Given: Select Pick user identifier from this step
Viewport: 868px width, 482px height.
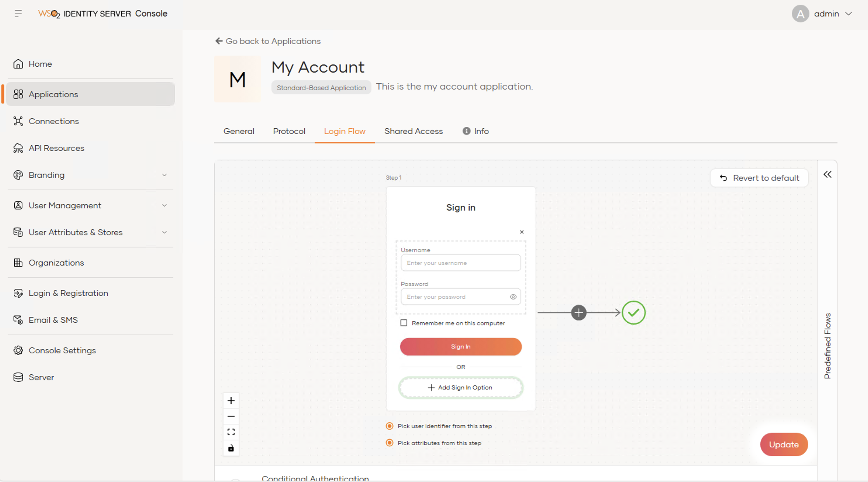Looking at the screenshot, I should point(390,426).
